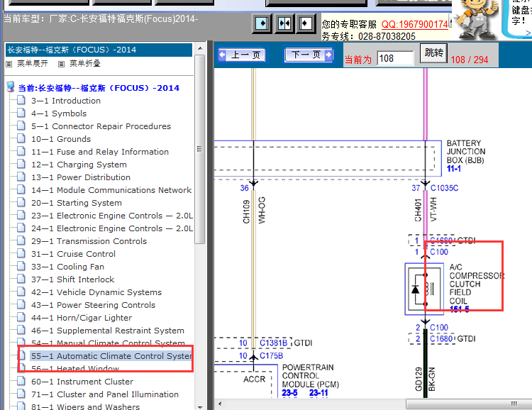The image size is (532, 410).
Task: Open 23—1 Electronic Engine Controls
Action: click(112, 216)
